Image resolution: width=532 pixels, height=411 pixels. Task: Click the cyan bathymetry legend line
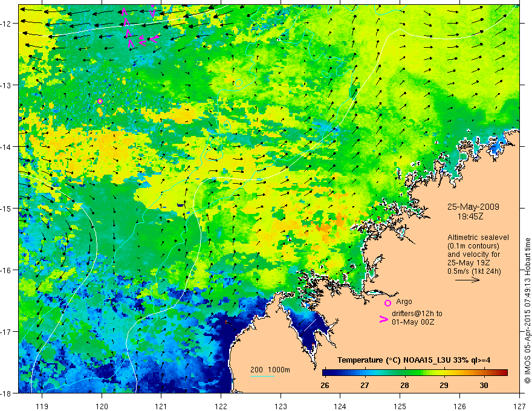262,376
